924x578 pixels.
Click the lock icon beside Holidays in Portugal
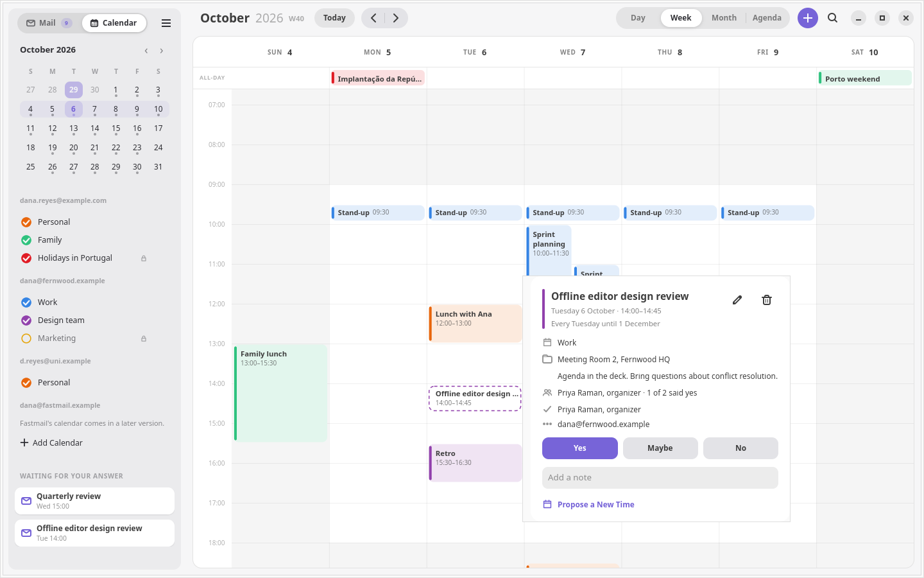pyautogui.click(x=144, y=258)
